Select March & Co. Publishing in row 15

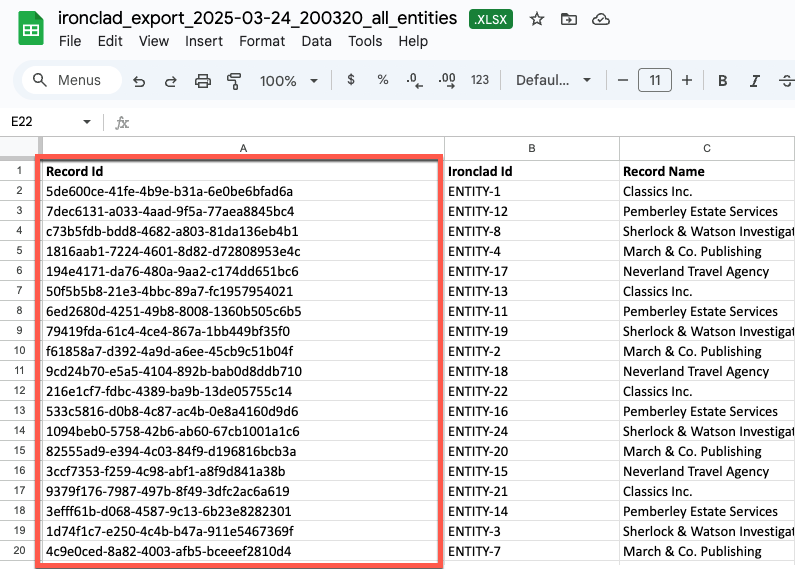tap(707, 451)
